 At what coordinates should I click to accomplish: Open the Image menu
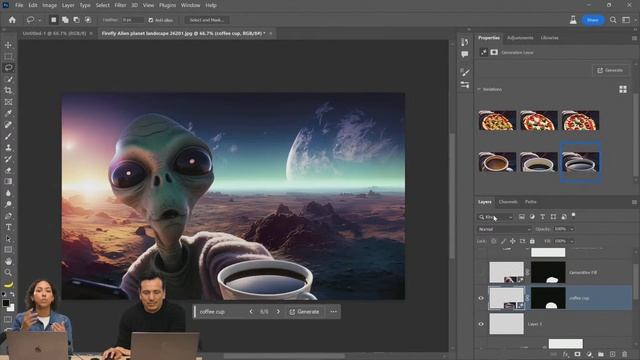(49, 5)
